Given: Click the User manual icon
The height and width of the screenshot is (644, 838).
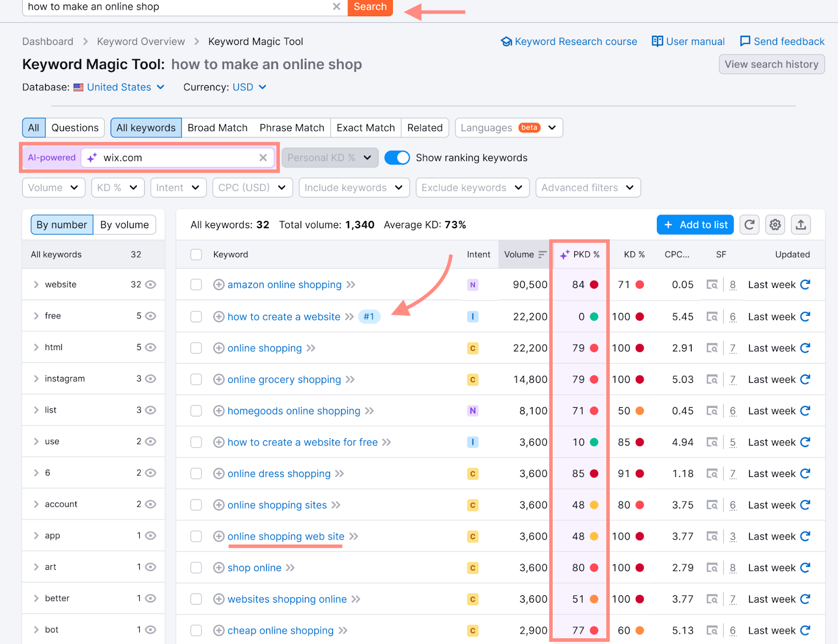Looking at the screenshot, I should [657, 41].
